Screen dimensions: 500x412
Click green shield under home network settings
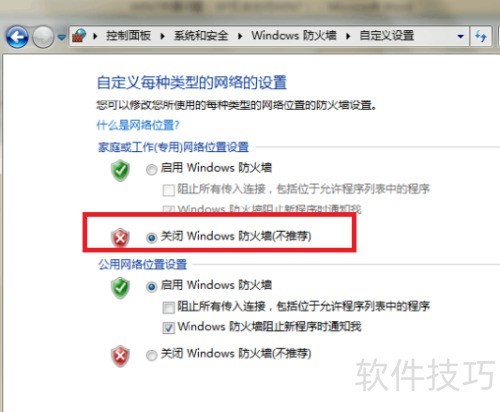(x=120, y=170)
